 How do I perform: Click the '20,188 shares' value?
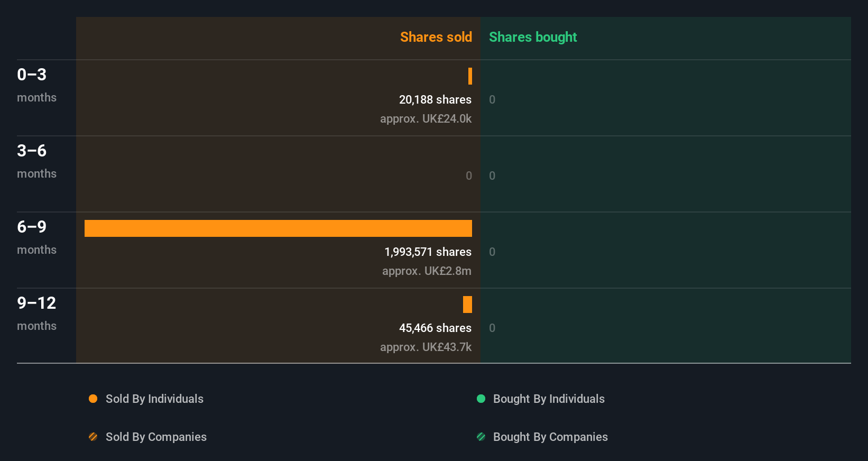coord(435,99)
